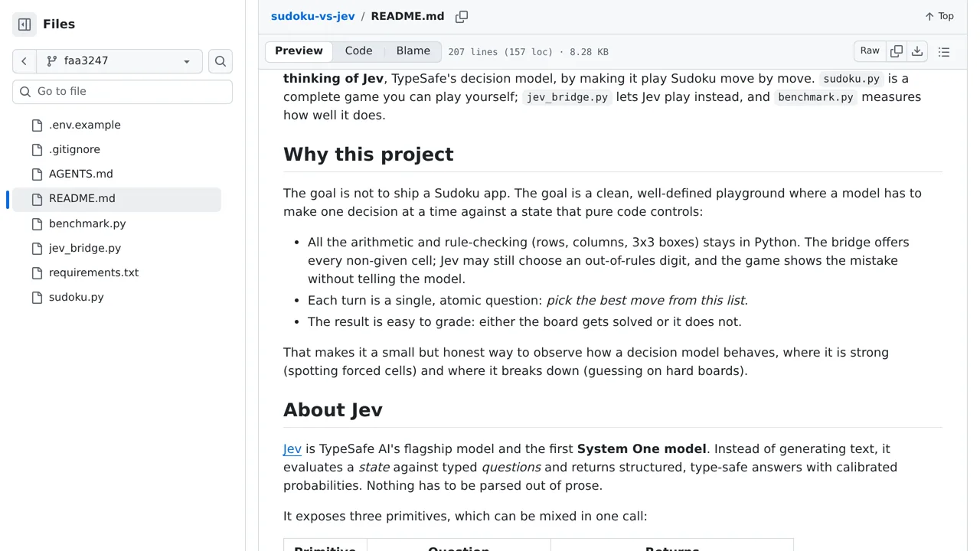Screen dimensions: 980x551
Task: Copy raw file contents icon
Action: click(x=897, y=51)
